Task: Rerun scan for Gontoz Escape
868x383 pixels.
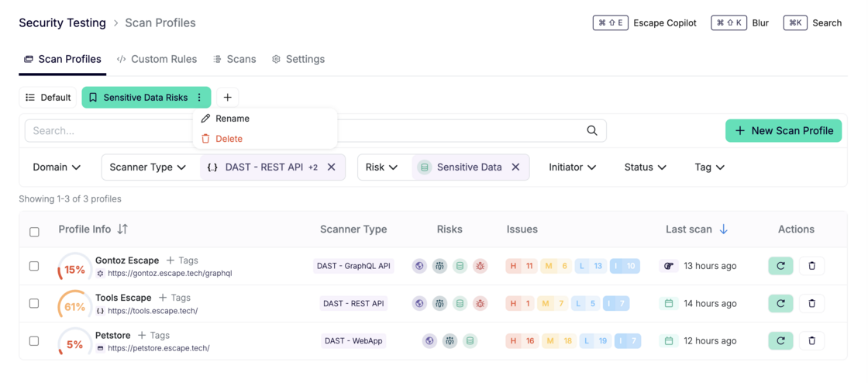Action: 780,266
